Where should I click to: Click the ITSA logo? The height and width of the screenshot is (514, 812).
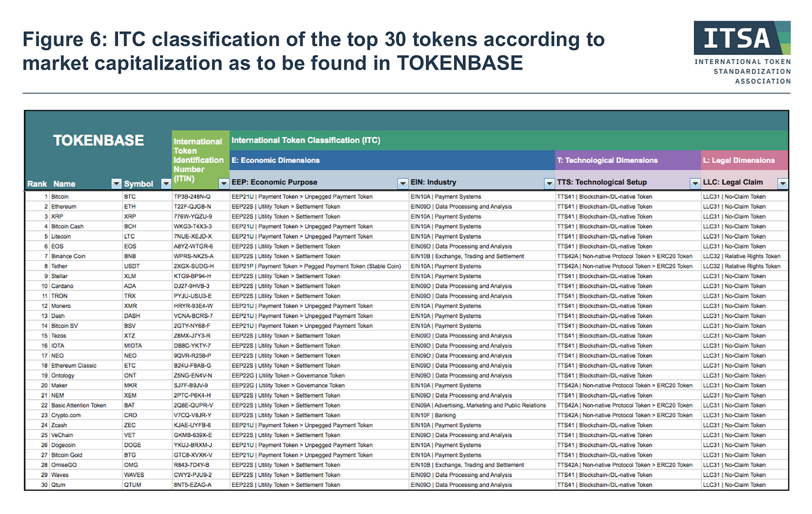coord(742,53)
